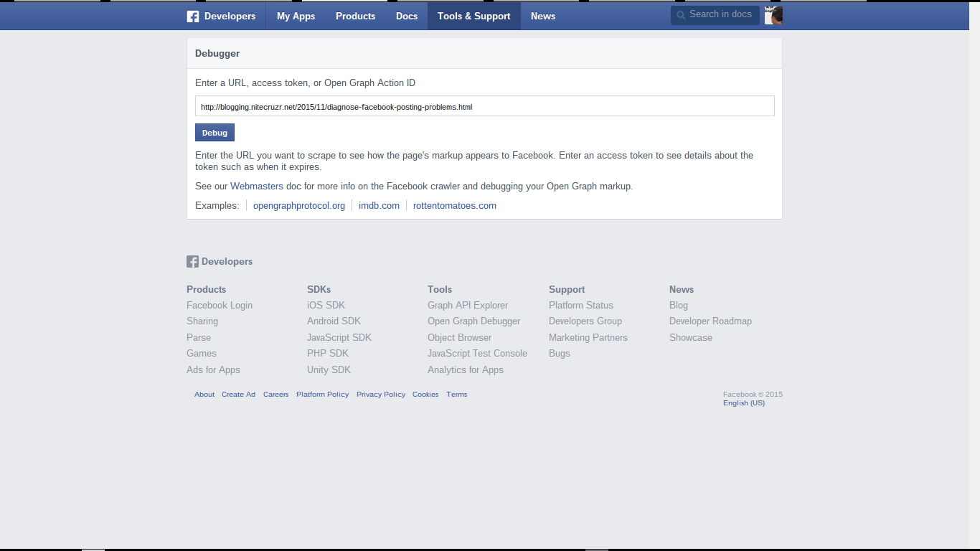The image size is (980, 551).
Task: Open the Facebook Login product page
Action: click(x=219, y=305)
